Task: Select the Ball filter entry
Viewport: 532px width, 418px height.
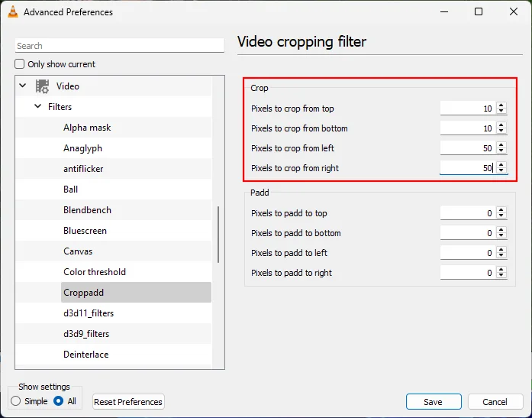Action: point(70,190)
